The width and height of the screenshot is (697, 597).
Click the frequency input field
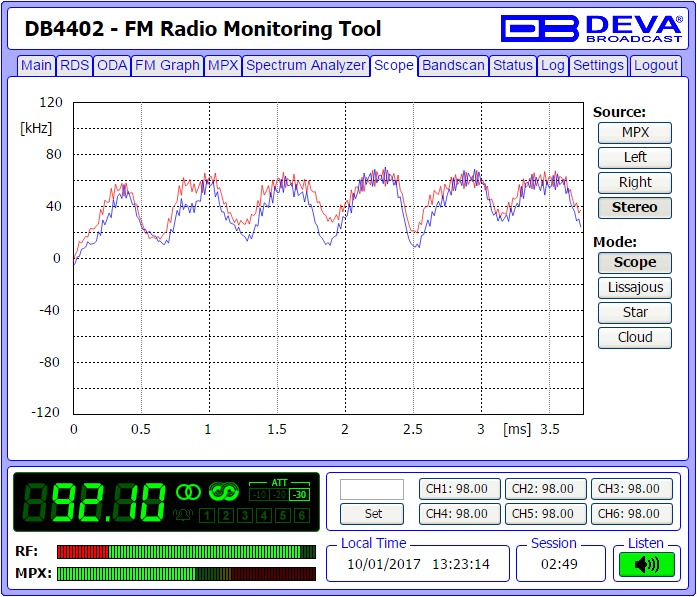[372, 489]
